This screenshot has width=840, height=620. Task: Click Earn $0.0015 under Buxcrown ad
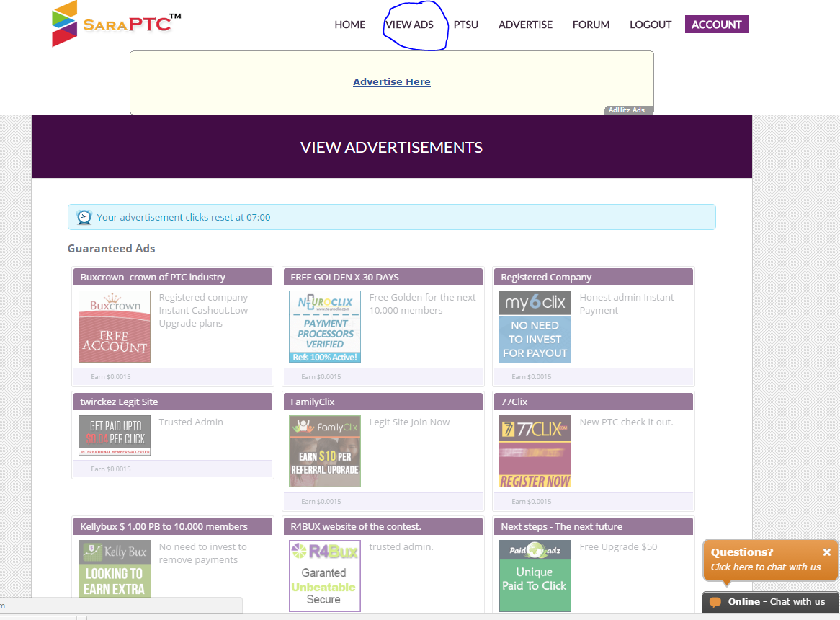110,377
